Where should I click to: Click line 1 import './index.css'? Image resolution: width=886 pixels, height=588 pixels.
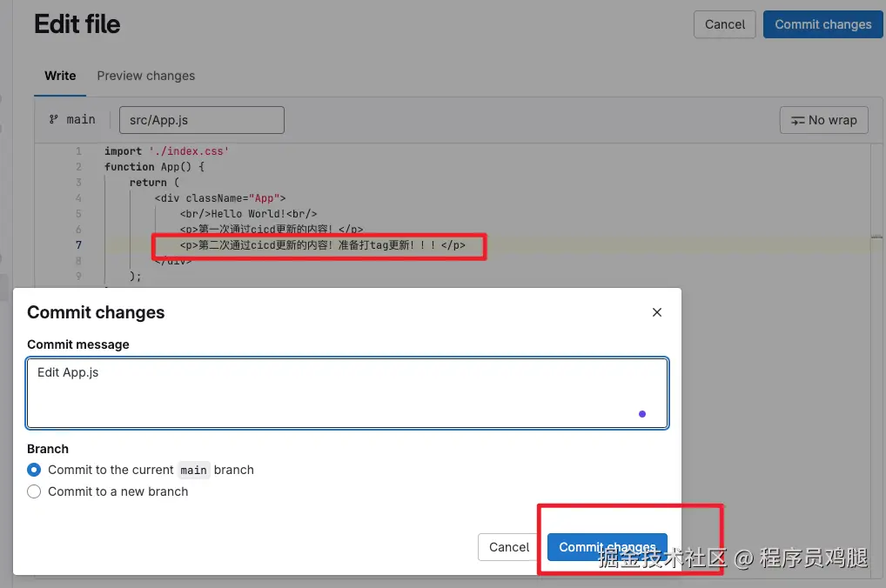click(166, 151)
